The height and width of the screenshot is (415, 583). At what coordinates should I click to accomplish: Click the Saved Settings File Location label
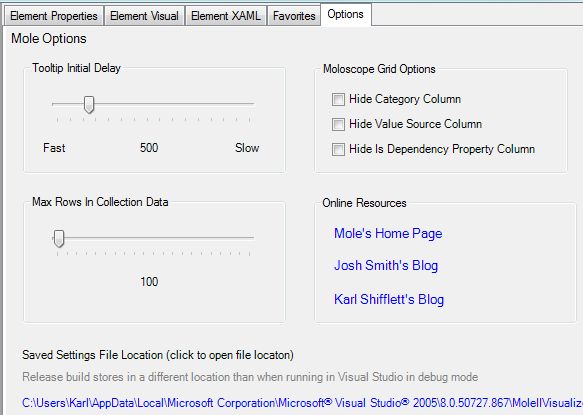pyautogui.click(x=158, y=355)
